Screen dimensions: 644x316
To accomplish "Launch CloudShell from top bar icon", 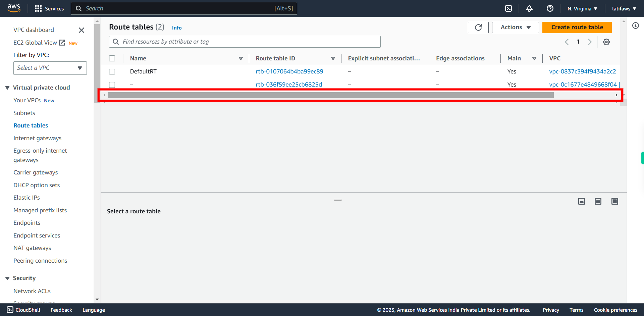I will coord(508,8).
